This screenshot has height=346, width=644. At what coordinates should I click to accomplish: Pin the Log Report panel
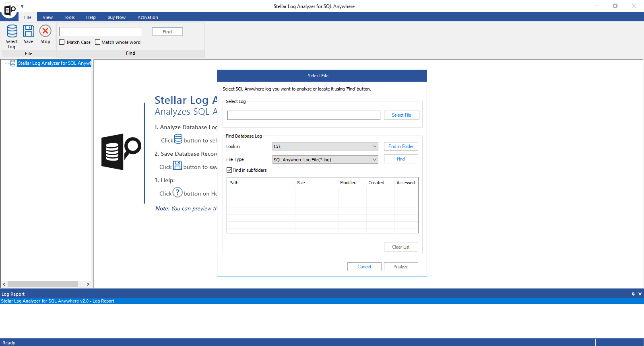[633, 294]
